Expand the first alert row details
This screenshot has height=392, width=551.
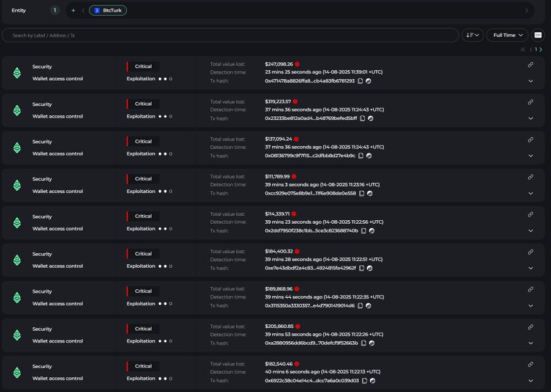pyautogui.click(x=530, y=80)
